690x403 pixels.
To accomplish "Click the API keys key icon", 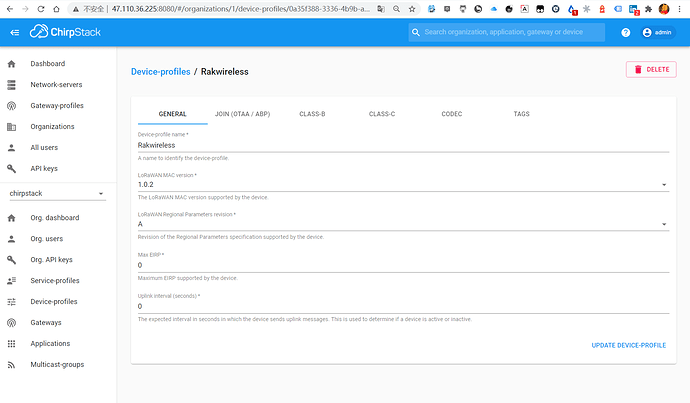I will tap(12, 169).
